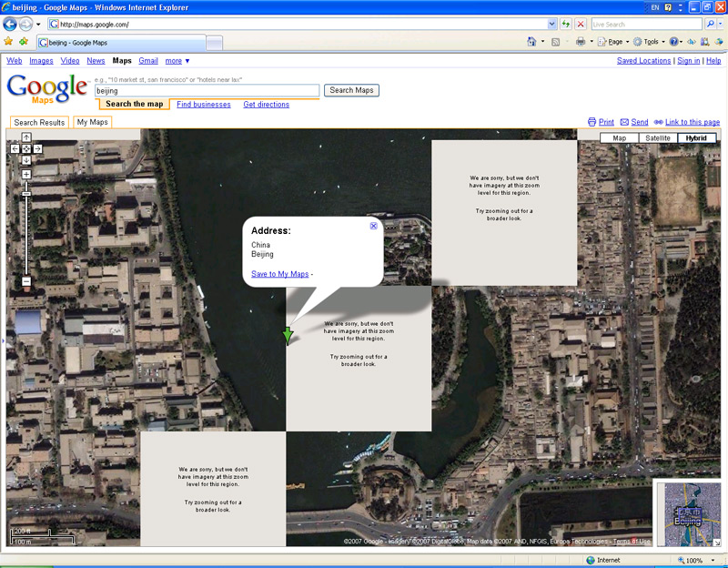Select the Search the map tab
The image size is (728, 568).
(134, 104)
